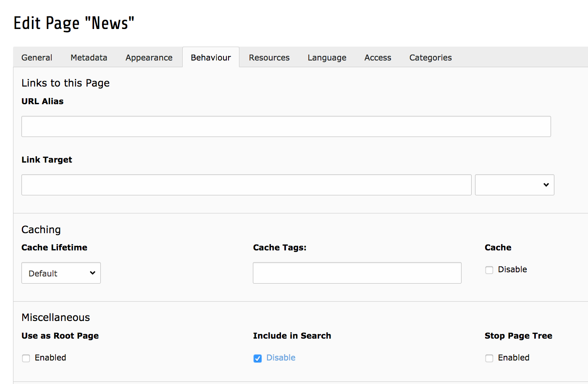This screenshot has height=384, width=588.
Task: Enable the Use as Root Page checkbox
Action: [x=26, y=358]
